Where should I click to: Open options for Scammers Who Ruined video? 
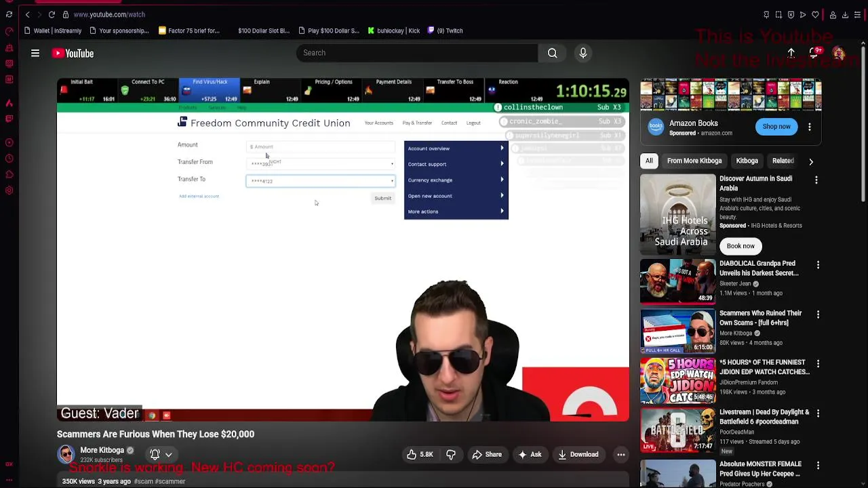coord(818,314)
